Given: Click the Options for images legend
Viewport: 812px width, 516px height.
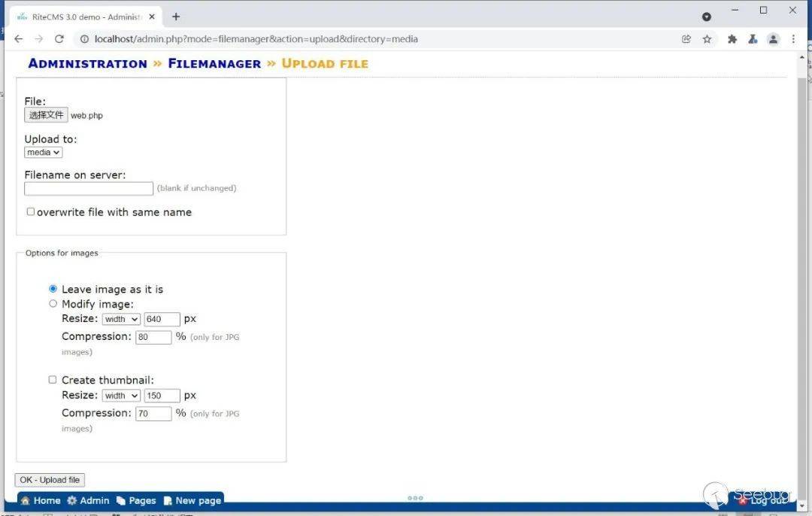Looking at the screenshot, I should click(62, 253).
